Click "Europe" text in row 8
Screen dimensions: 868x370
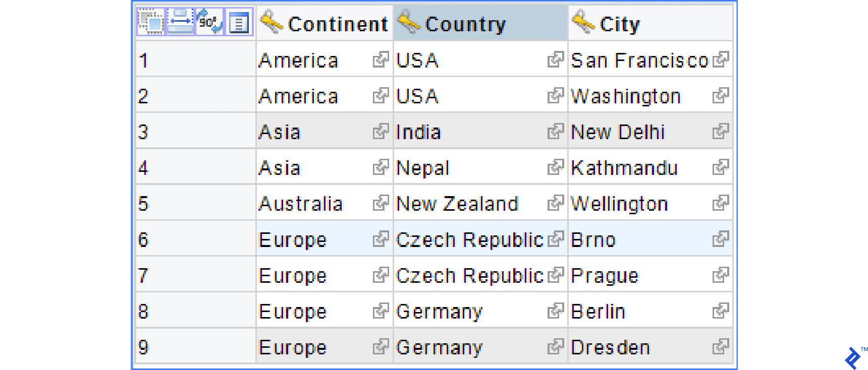[x=293, y=312]
